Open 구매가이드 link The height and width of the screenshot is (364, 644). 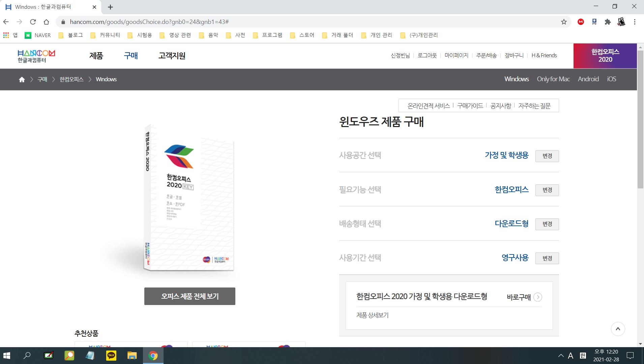point(470,106)
